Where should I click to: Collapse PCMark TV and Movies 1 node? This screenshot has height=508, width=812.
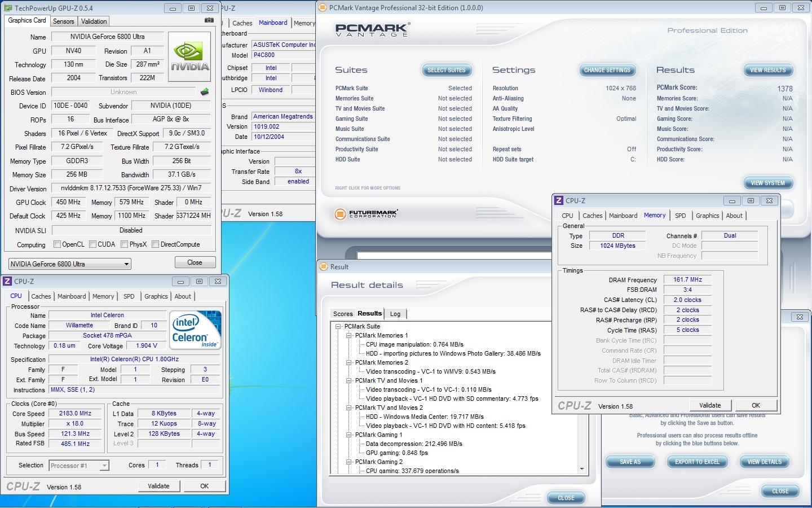coord(349,380)
